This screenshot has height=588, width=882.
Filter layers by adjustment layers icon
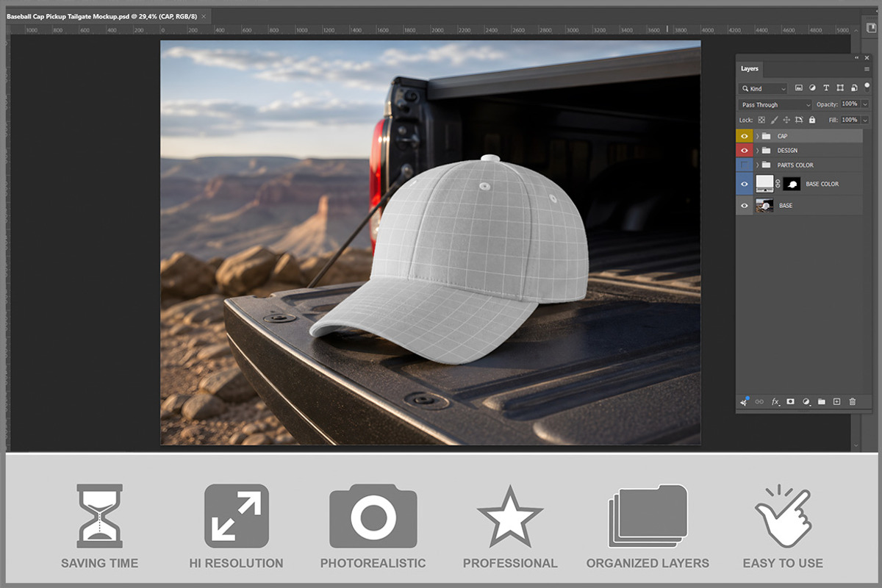pos(812,88)
